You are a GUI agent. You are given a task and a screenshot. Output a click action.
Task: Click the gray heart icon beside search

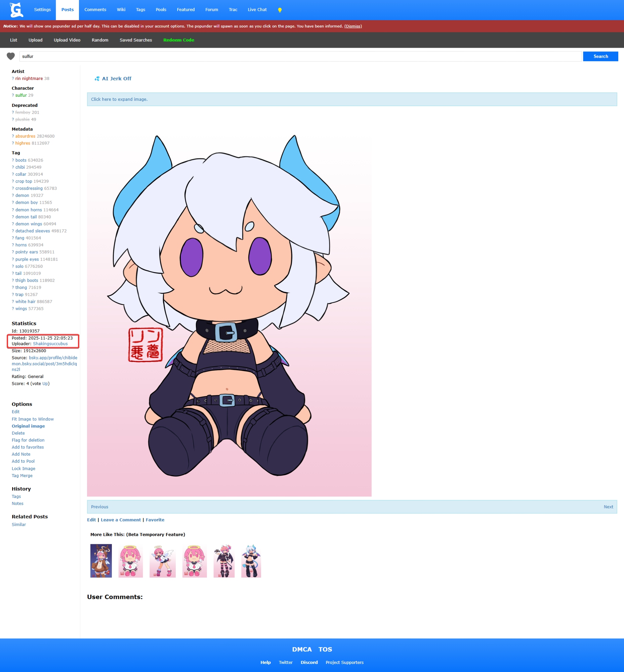click(11, 56)
